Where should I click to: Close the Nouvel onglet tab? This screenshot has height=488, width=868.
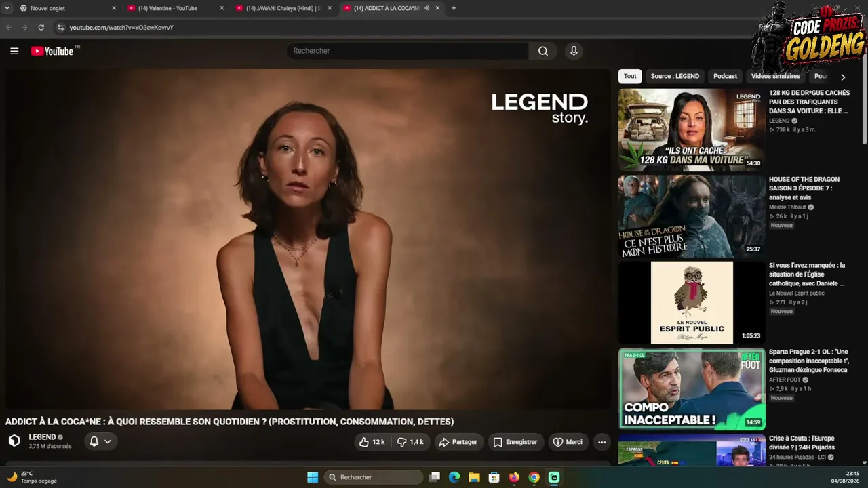[x=114, y=8]
